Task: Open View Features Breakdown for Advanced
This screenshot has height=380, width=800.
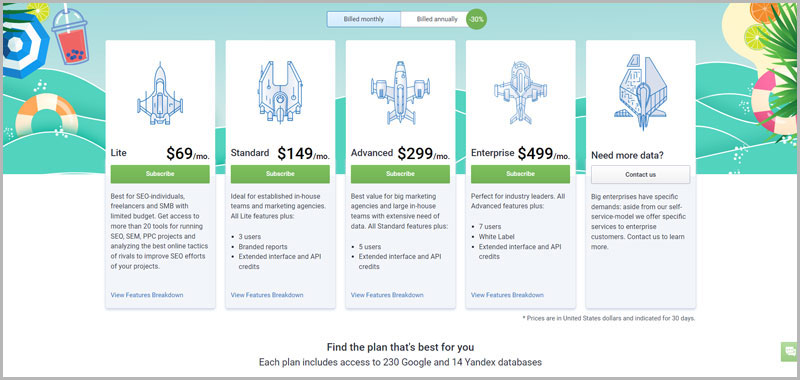Action: tap(387, 295)
